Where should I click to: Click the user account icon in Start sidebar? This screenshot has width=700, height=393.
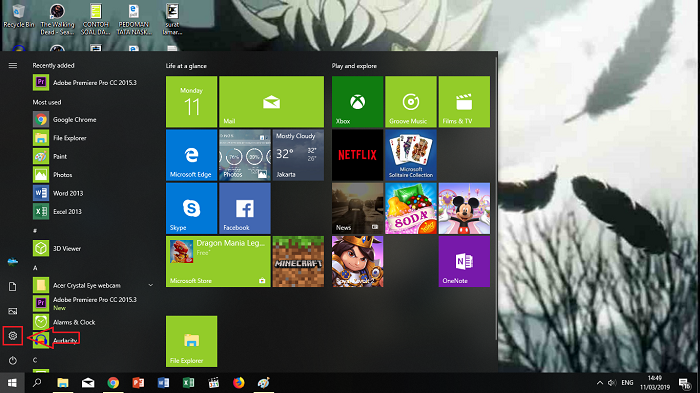coord(12,262)
